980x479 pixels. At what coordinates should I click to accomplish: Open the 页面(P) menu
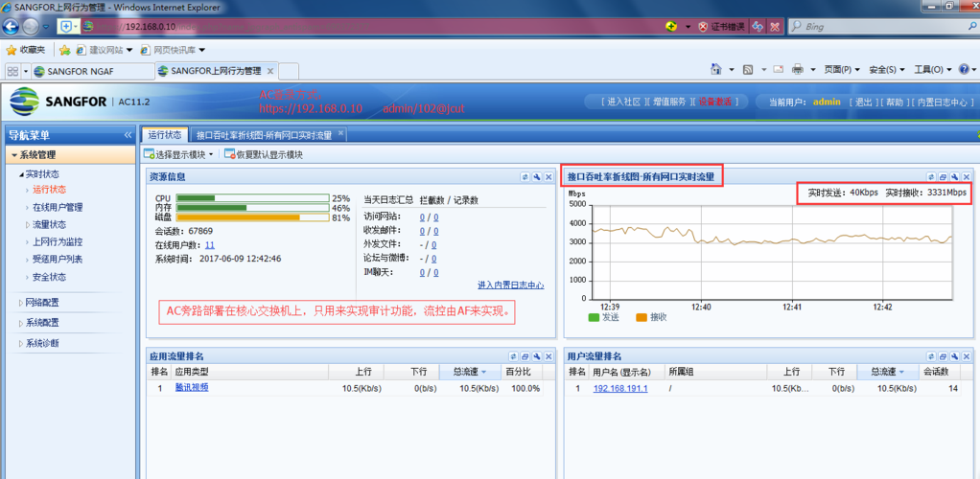(x=842, y=69)
